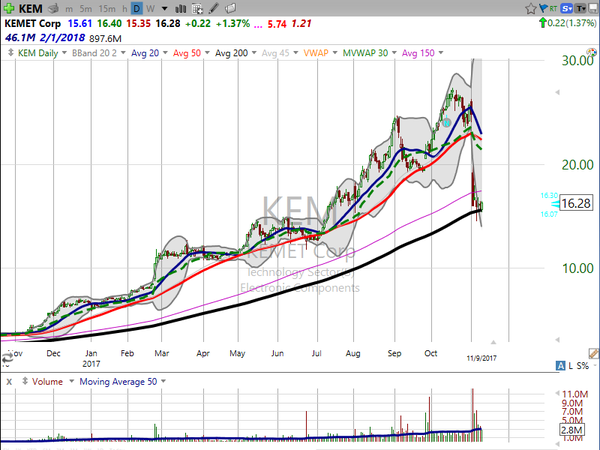Click the Moving Average 50 label
The width and height of the screenshot is (600, 450).
pos(118,382)
